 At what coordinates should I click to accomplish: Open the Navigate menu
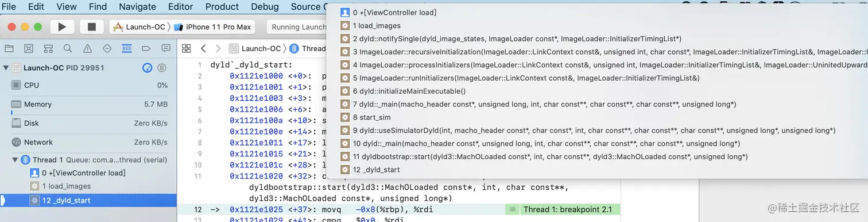point(138,7)
